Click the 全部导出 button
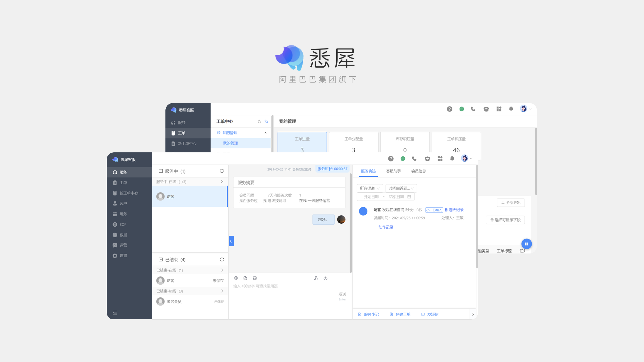The image size is (644, 362). pyautogui.click(x=511, y=203)
